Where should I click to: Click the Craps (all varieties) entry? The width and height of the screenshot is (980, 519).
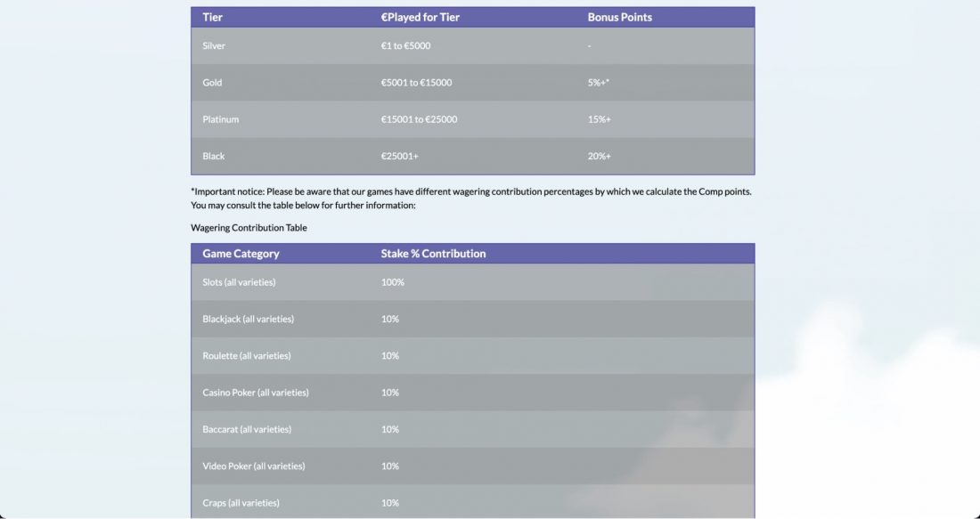coord(241,503)
